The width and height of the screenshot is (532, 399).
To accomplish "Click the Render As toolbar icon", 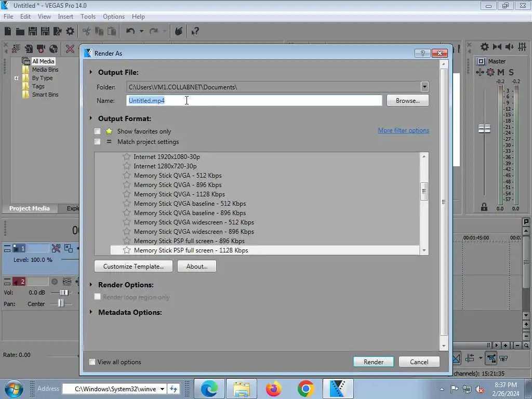I will [57, 31].
